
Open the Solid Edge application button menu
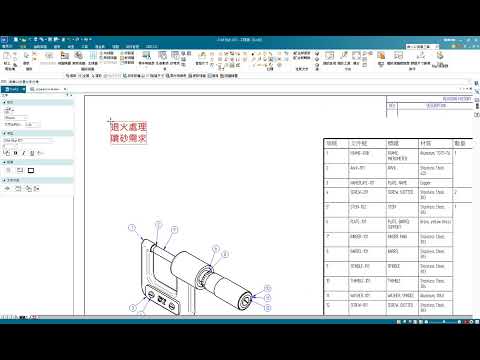coord(4,39)
